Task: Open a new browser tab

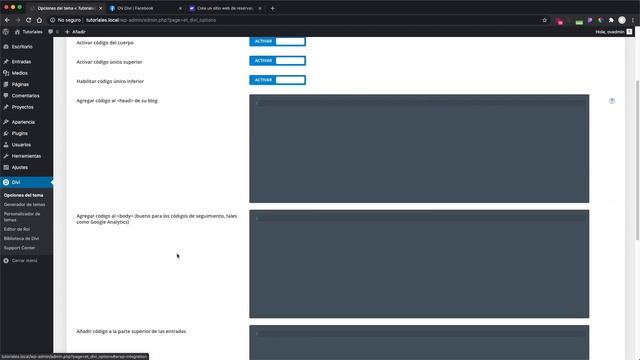Action: (273, 8)
